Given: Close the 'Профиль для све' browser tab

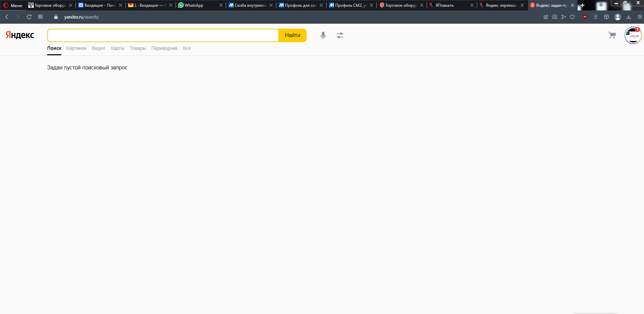Looking at the screenshot, I should point(321,5).
